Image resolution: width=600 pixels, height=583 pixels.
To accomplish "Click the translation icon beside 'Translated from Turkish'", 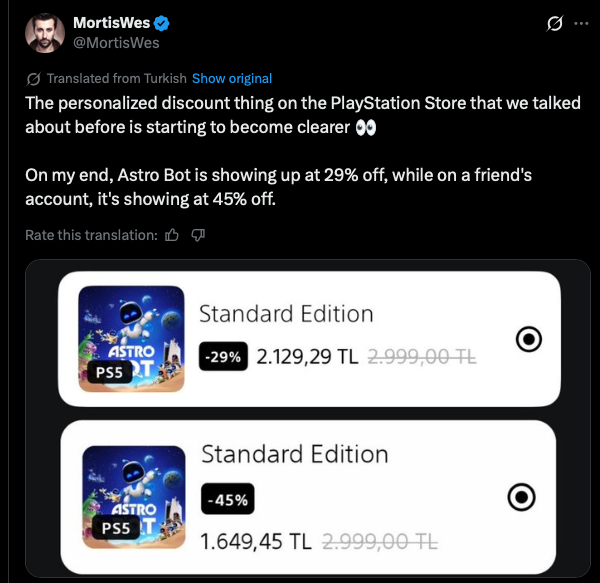I will [x=33, y=78].
